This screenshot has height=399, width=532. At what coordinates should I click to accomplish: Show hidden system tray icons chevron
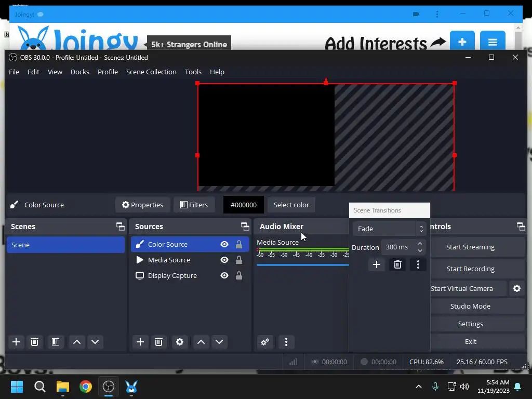coord(419,387)
